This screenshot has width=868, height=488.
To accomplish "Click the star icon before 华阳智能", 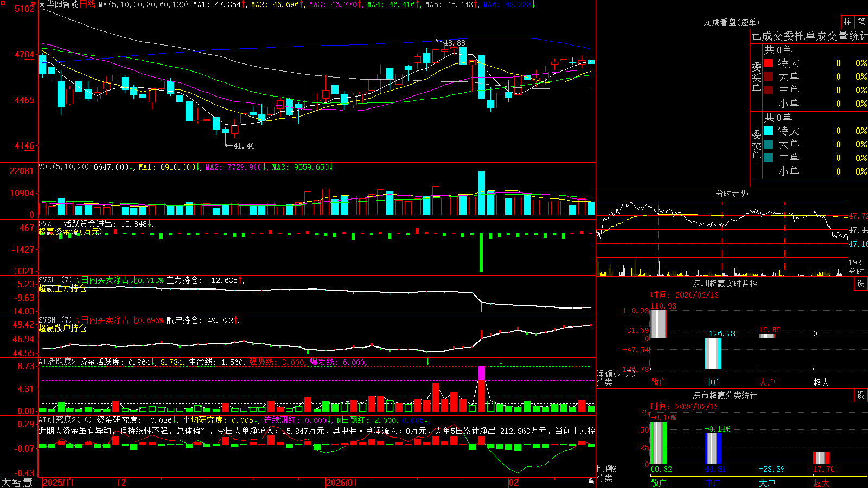I will pos(42,4).
